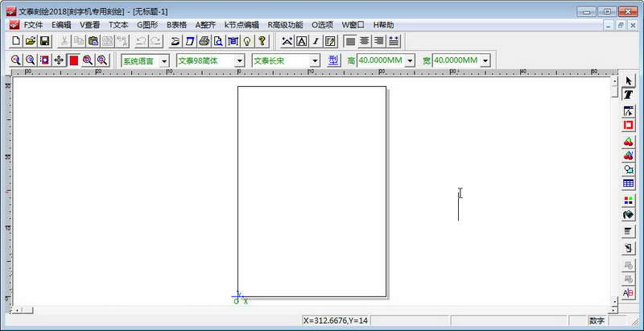Click the paint bucket fill icon
Image resolution: width=644 pixels, height=331 pixels.
[629, 214]
